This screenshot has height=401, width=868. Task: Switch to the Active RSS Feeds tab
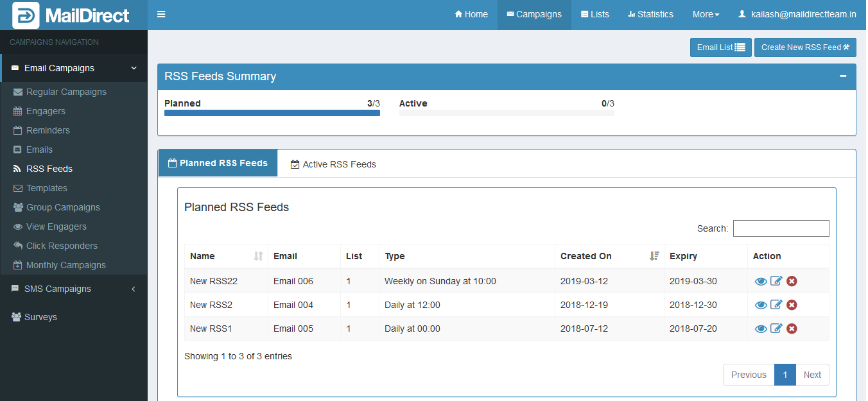(333, 164)
